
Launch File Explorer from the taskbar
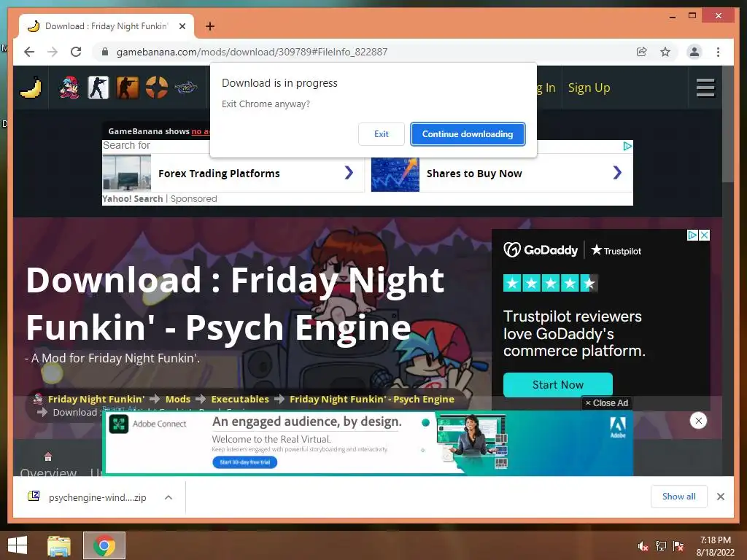click(x=59, y=545)
